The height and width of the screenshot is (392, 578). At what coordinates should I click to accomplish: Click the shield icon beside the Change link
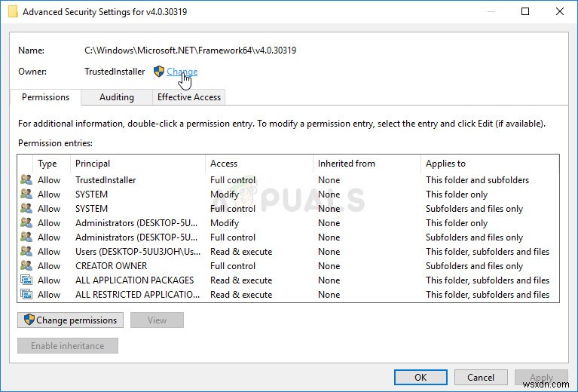(158, 72)
